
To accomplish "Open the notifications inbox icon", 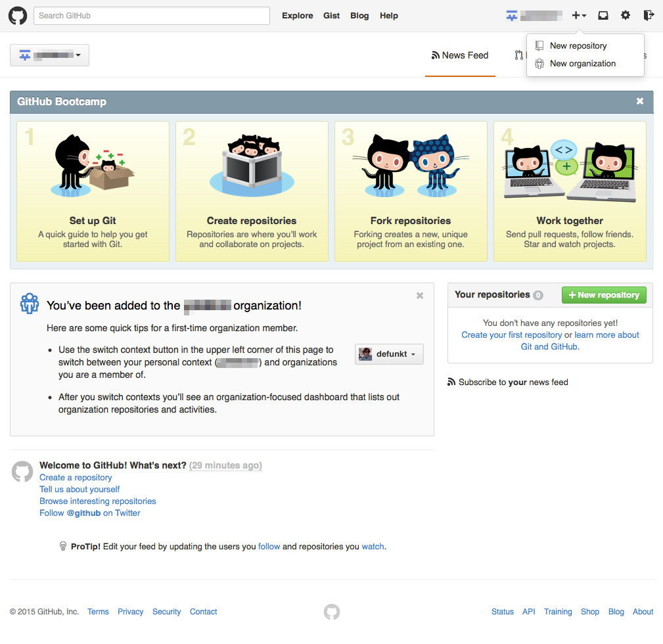I will 603,16.
